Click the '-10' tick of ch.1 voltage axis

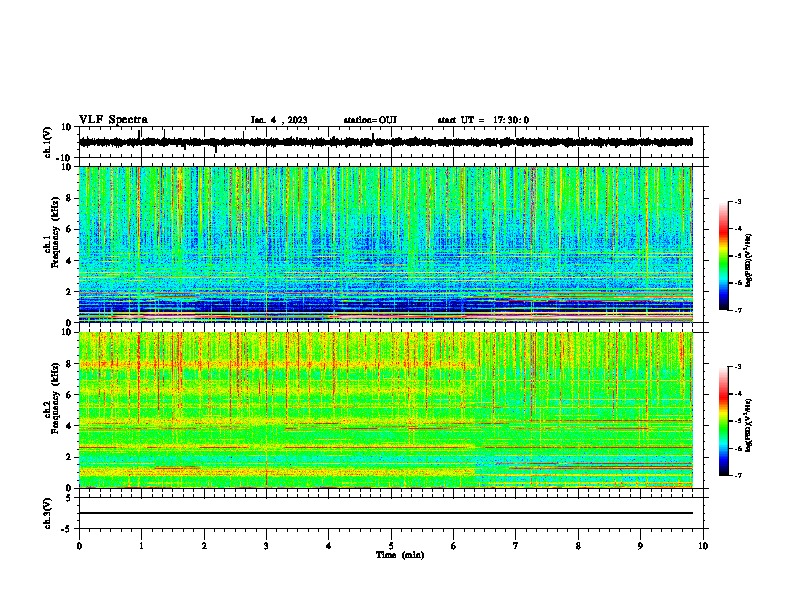click(x=64, y=159)
